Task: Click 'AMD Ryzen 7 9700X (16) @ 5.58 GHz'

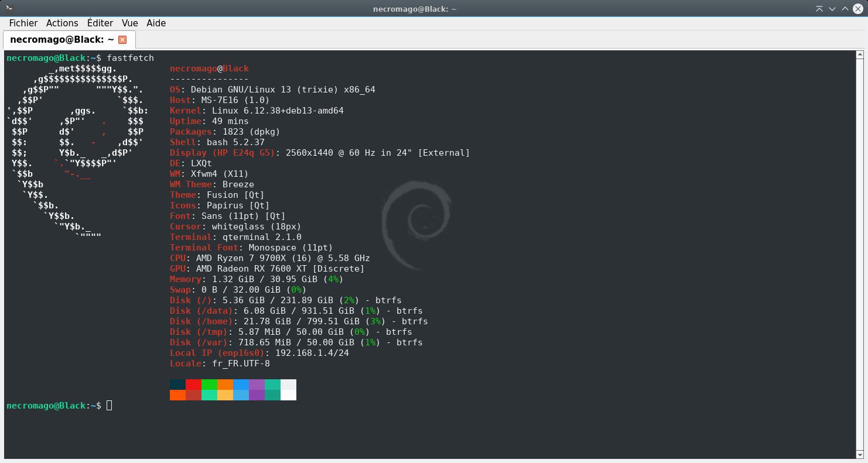Action: (x=283, y=258)
